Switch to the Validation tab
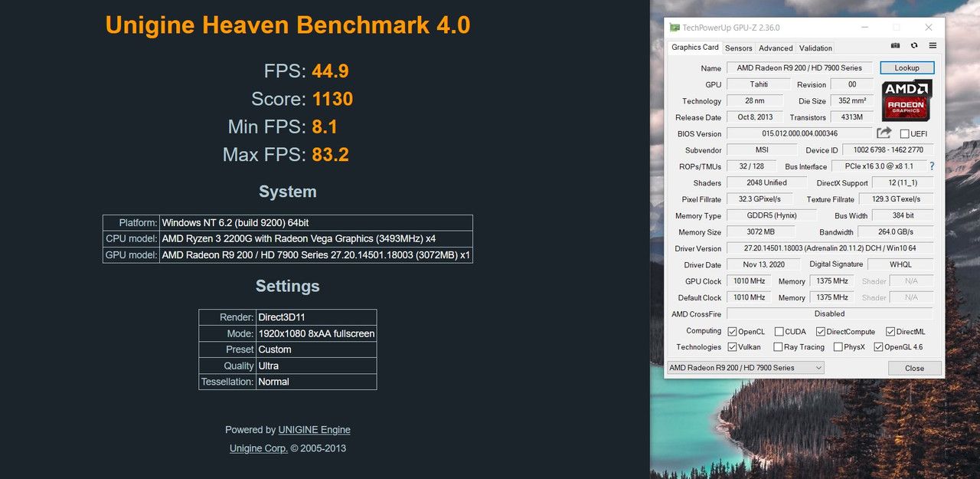The image size is (980, 479). pyautogui.click(x=815, y=48)
